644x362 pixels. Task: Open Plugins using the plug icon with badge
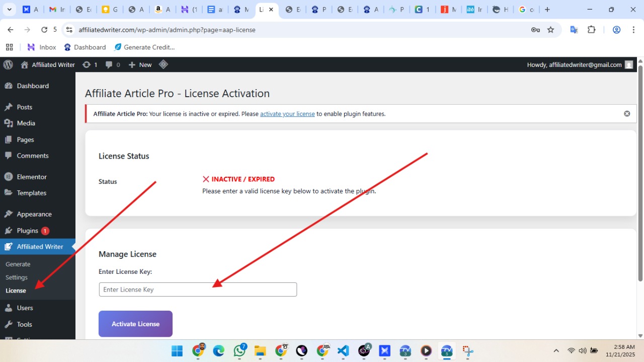tap(9, 231)
